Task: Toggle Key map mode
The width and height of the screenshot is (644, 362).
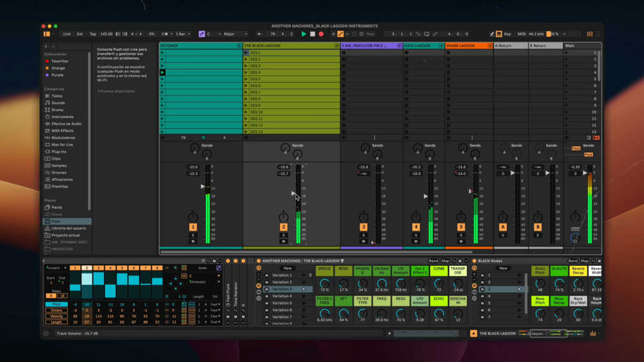Action: [508, 34]
